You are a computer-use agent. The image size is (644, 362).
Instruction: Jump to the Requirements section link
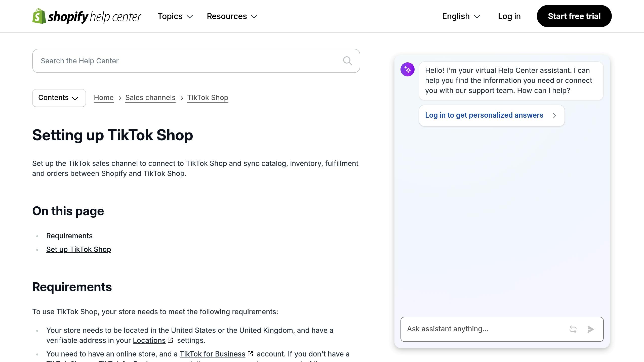click(x=69, y=236)
